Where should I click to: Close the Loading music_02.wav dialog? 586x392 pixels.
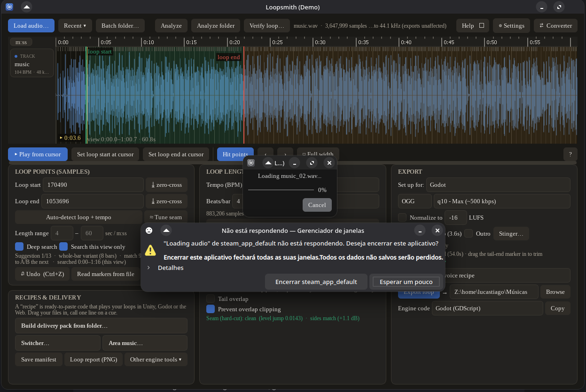pyautogui.click(x=329, y=163)
